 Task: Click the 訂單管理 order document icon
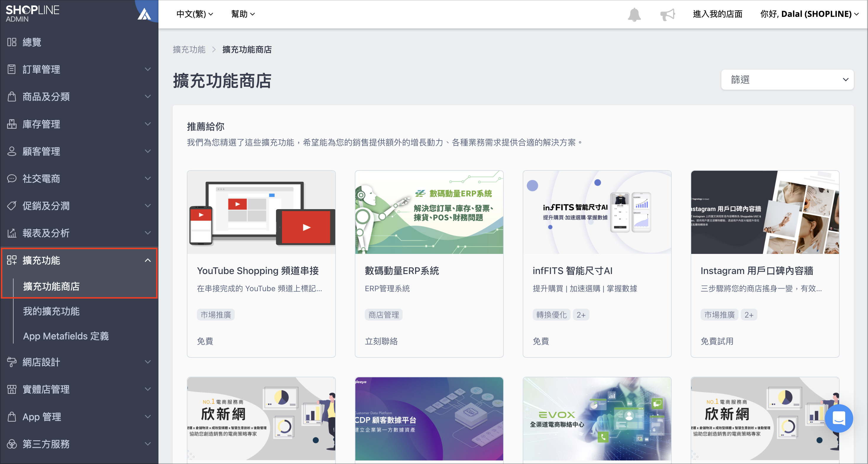tap(12, 69)
